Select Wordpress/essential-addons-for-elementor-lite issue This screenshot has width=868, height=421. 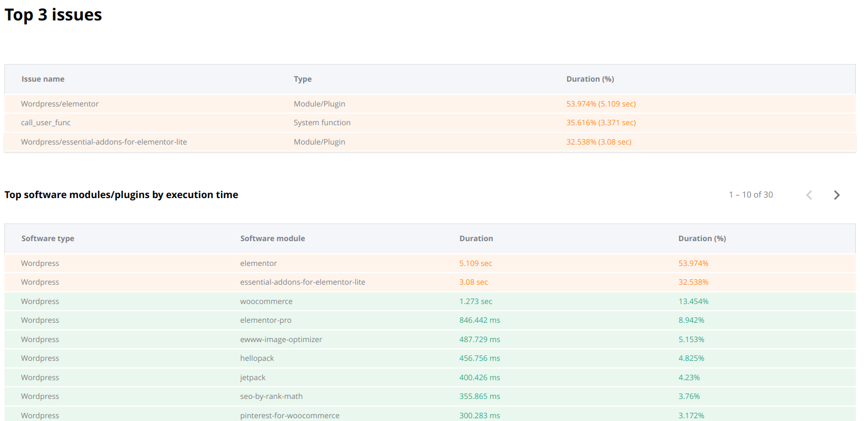coord(104,142)
